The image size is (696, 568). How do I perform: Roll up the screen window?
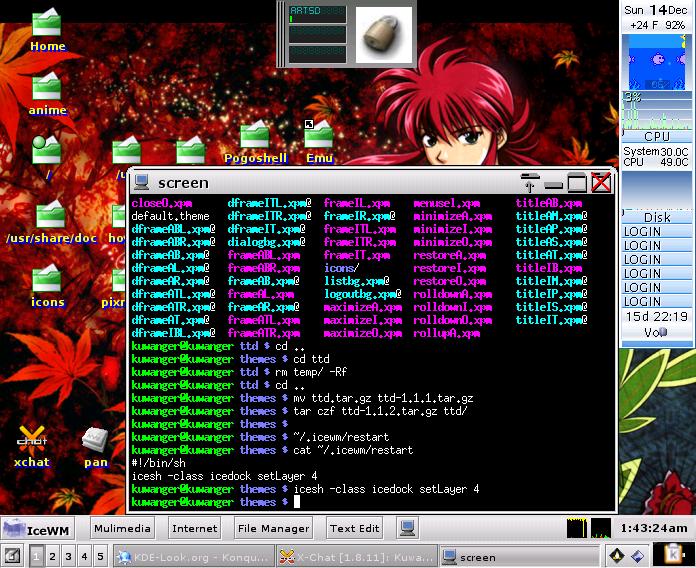tap(530, 182)
